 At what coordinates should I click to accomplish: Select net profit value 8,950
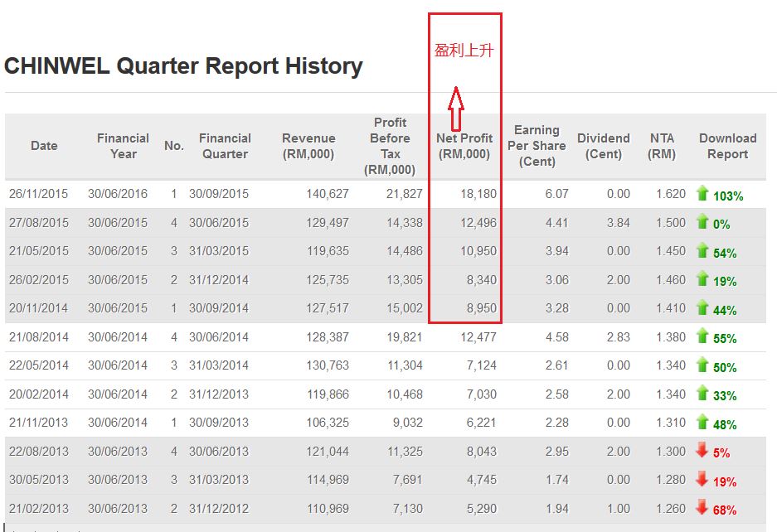481,308
